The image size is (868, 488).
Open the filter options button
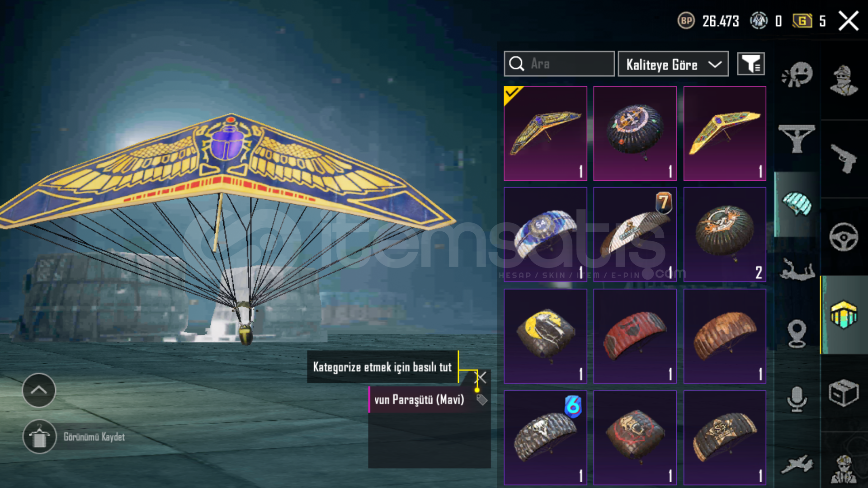tap(751, 64)
